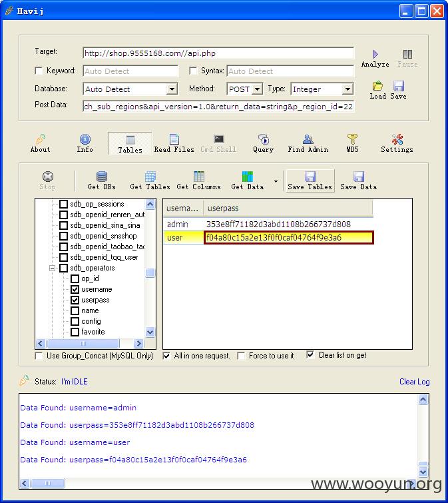Click the log horizontal scroll left arrow
This screenshot has width=448, height=503.
click(x=25, y=483)
